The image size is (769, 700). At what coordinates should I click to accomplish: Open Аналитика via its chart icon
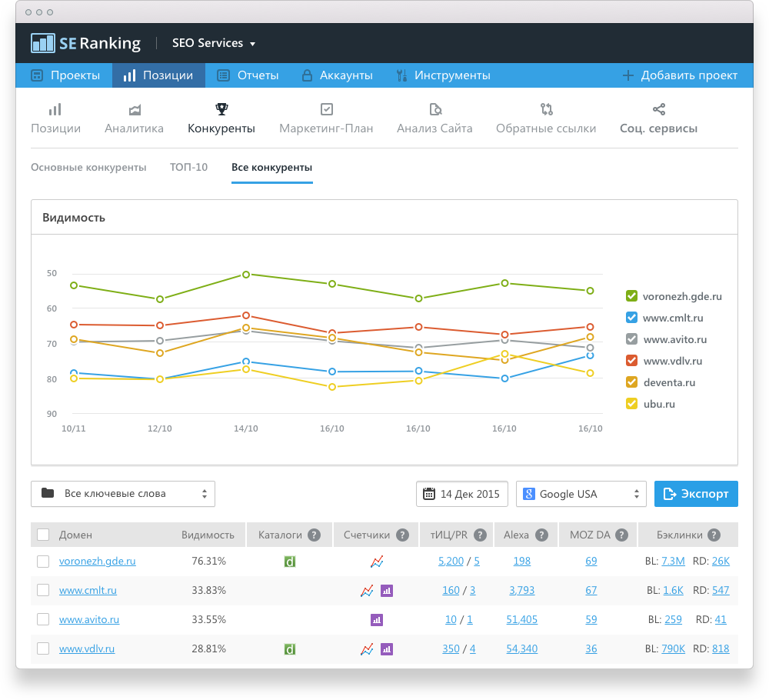point(135,109)
